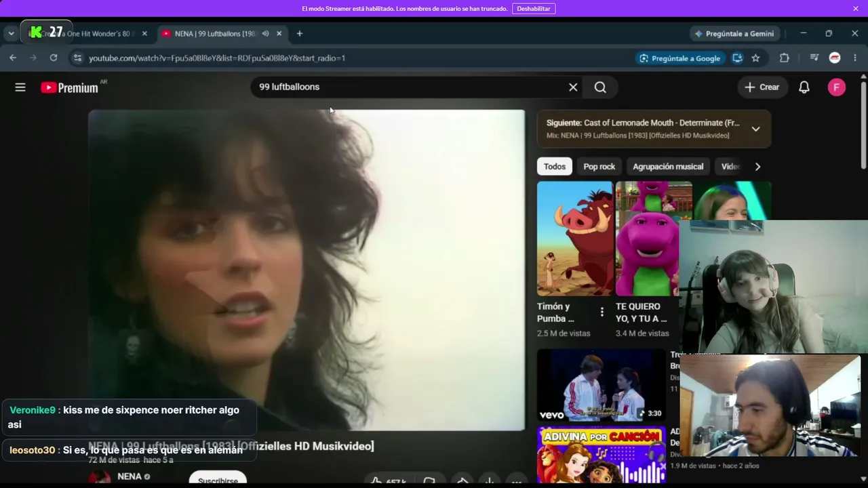Dismiss the Streamer mode banner
Screen dimensions: 868x488
(x=856, y=8)
